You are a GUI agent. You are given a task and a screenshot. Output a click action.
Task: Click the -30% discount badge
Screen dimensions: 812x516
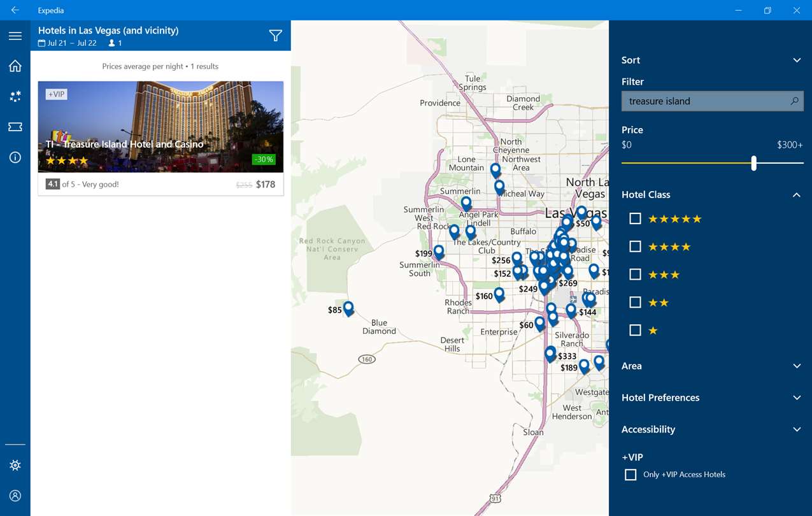[264, 159]
